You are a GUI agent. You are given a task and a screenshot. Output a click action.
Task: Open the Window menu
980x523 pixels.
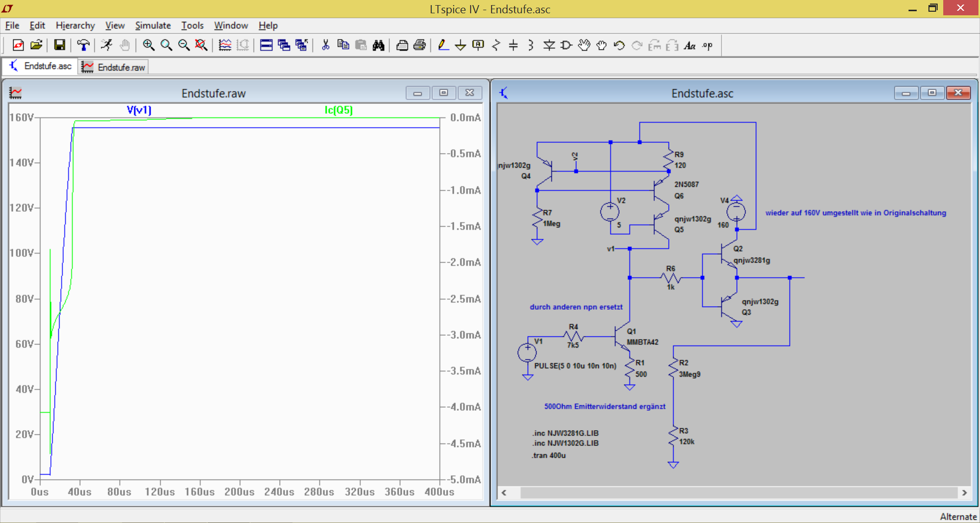point(231,26)
